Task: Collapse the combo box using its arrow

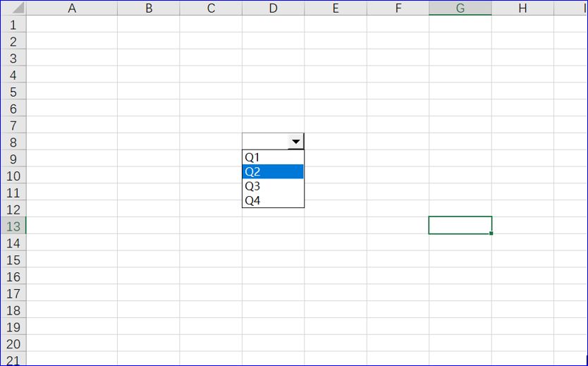Action: click(296, 141)
